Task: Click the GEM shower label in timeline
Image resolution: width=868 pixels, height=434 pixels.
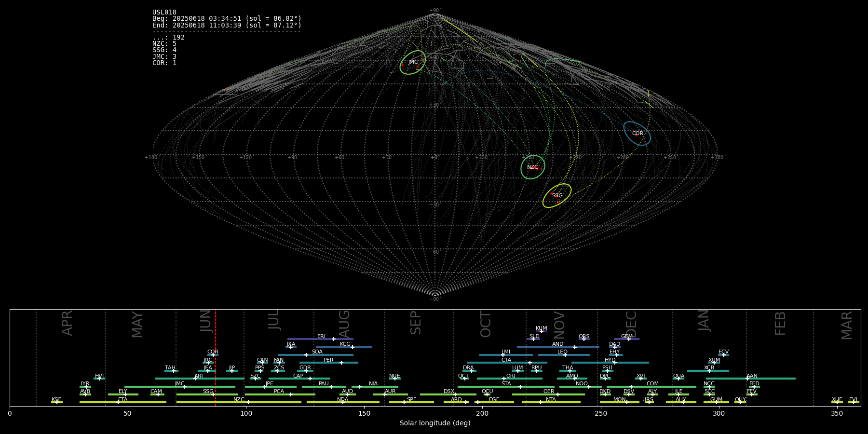Action: [626, 337]
